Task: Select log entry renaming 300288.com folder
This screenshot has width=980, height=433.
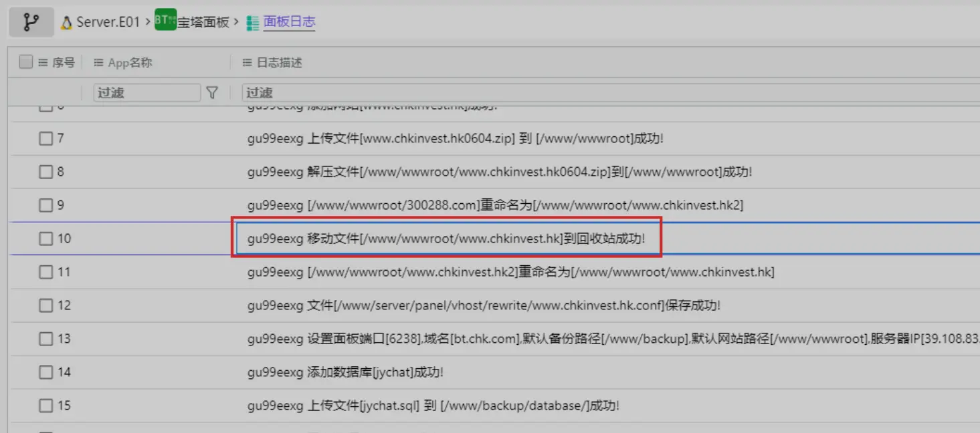Action: 495,205
